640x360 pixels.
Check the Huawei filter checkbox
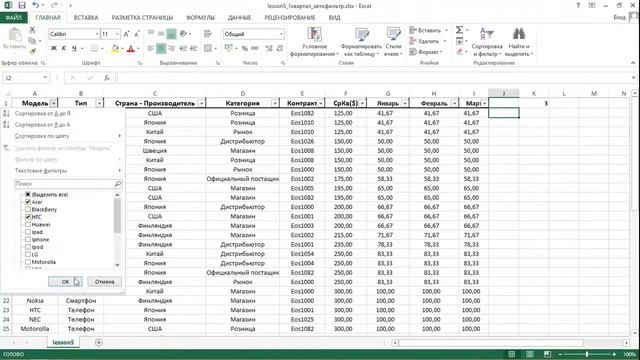coord(28,224)
